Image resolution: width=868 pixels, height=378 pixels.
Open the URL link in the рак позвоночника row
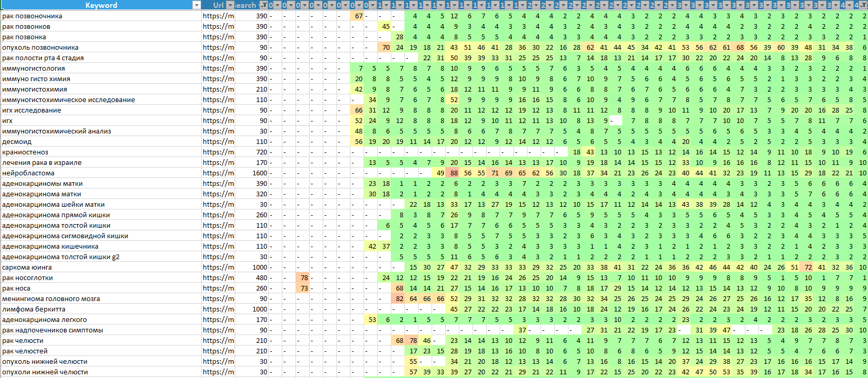click(218, 16)
